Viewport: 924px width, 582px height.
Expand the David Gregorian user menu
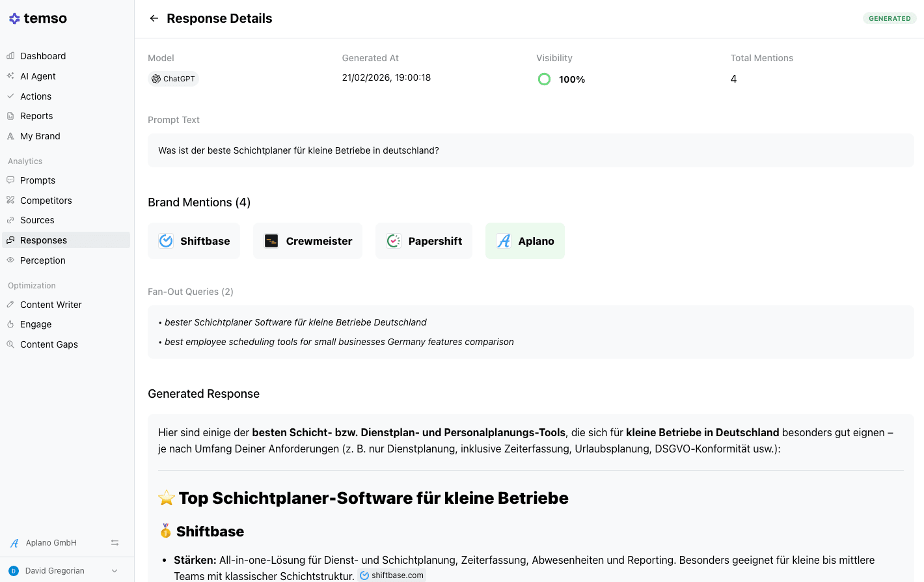point(115,571)
